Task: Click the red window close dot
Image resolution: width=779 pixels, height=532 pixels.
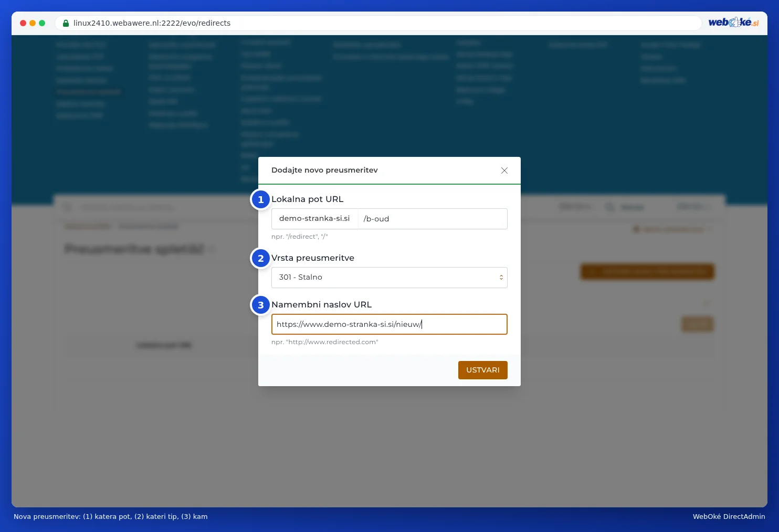Action: click(x=23, y=23)
